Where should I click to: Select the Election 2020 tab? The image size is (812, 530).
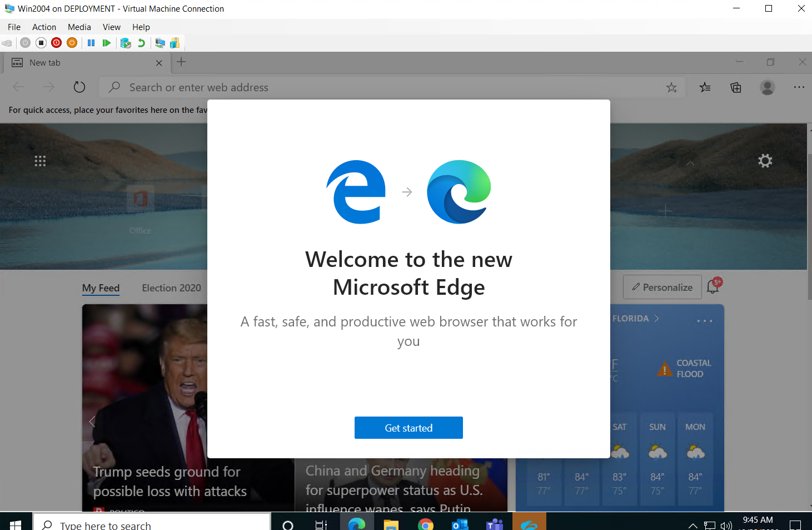pyautogui.click(x=171, y=288)
